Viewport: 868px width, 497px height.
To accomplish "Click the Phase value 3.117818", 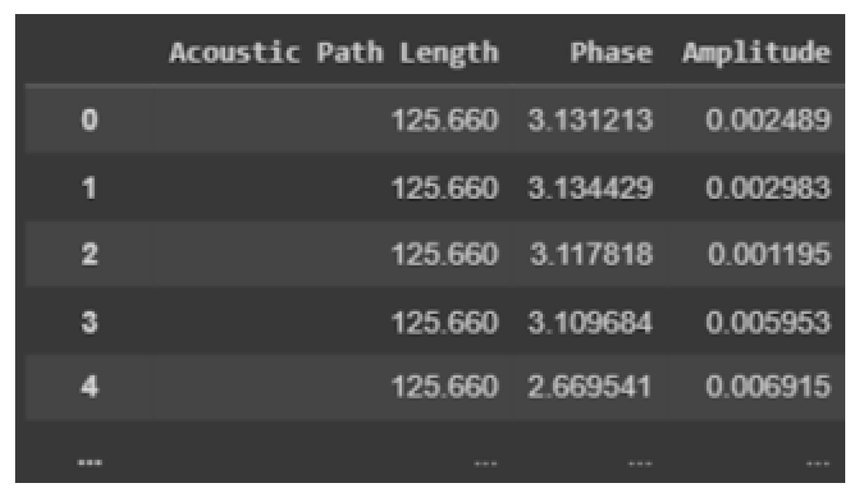I will click(x=591, y=254).
